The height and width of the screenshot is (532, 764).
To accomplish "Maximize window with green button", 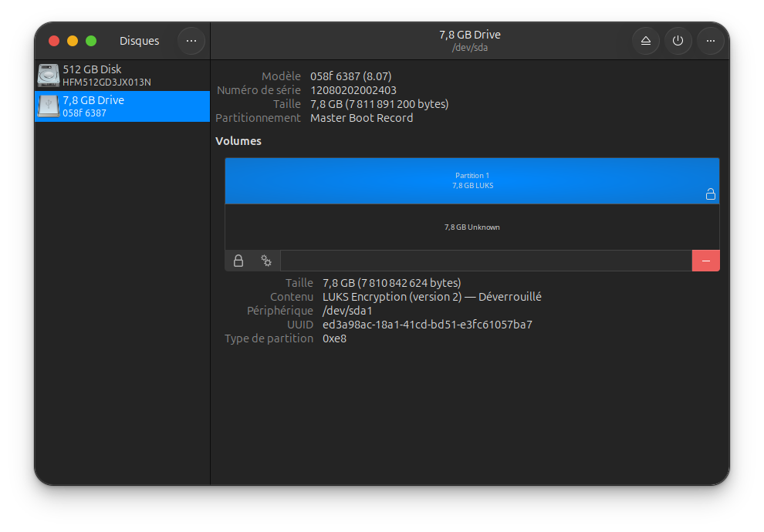I will coord(91,41).
